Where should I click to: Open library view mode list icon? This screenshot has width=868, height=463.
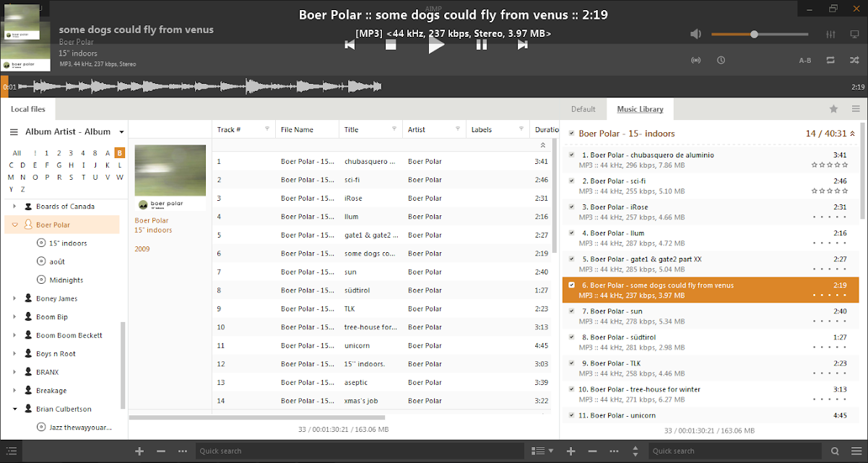point(542,451)
